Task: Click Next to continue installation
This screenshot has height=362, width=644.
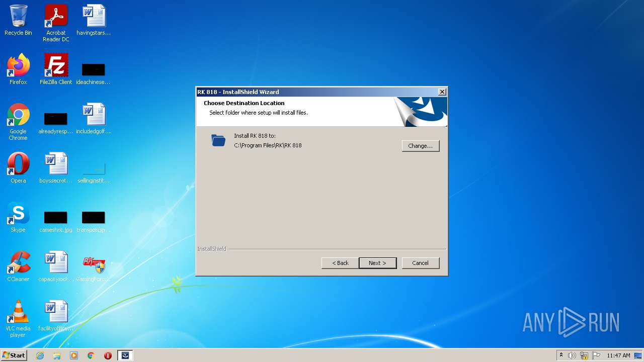Action: (377, 263)
